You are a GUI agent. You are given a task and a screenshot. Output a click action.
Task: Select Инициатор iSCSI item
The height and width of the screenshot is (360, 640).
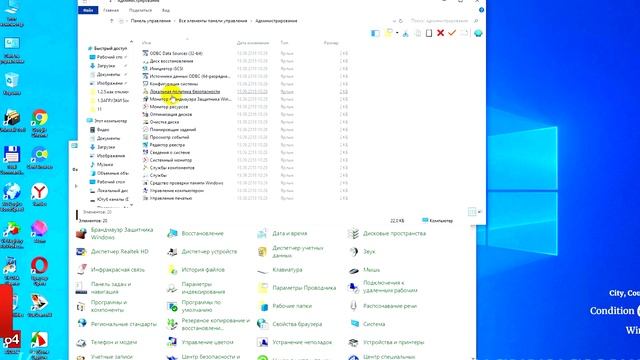(x=166, y=69)
